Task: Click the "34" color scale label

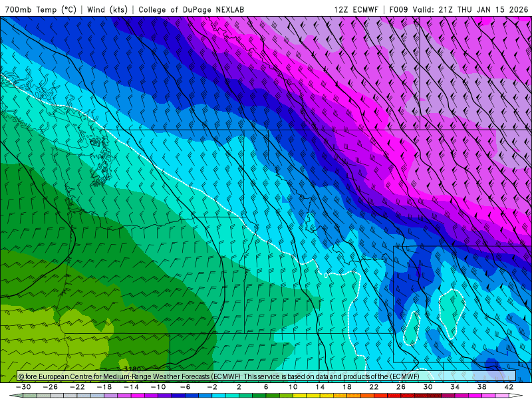Action: click(x=455, y=387)
